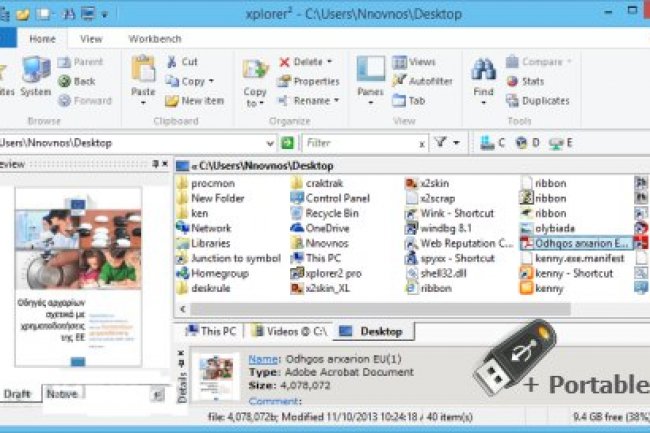Switch preview to Draft mode
The height and width of the screenshot is (433, 650).
17,394
